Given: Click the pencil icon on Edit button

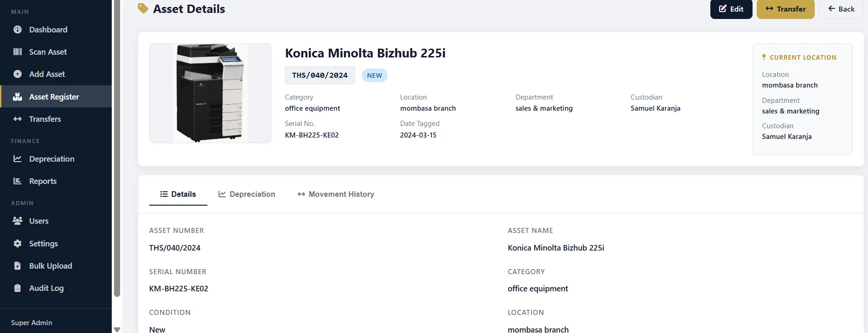Looking at the screenshot, I should [x=723, y=9].
